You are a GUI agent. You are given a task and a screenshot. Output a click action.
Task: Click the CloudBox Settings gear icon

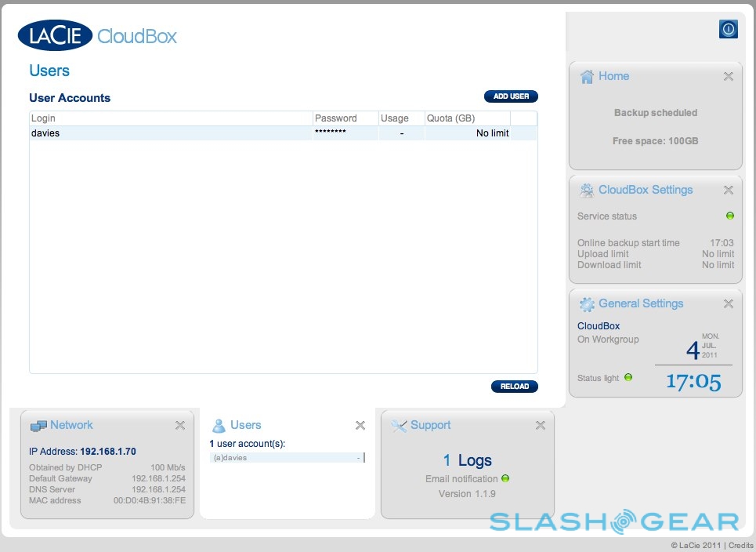click(x=587, y=191)
